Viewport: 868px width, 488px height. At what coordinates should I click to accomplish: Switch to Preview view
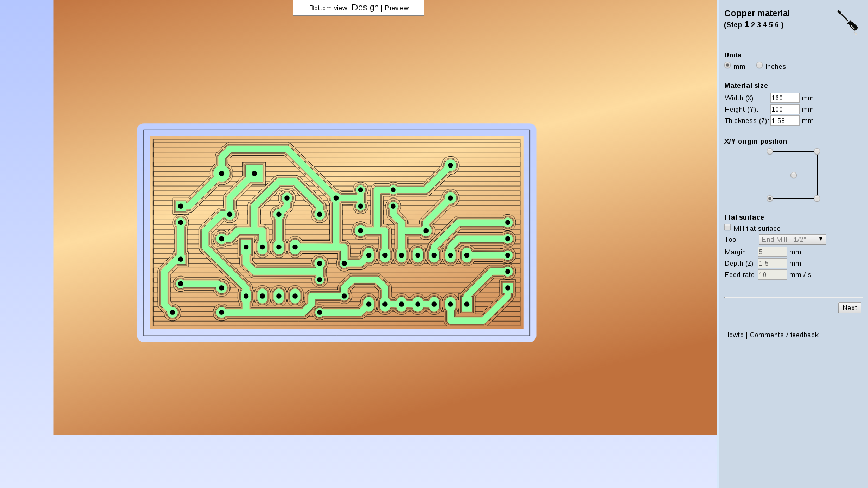point(397,8)
